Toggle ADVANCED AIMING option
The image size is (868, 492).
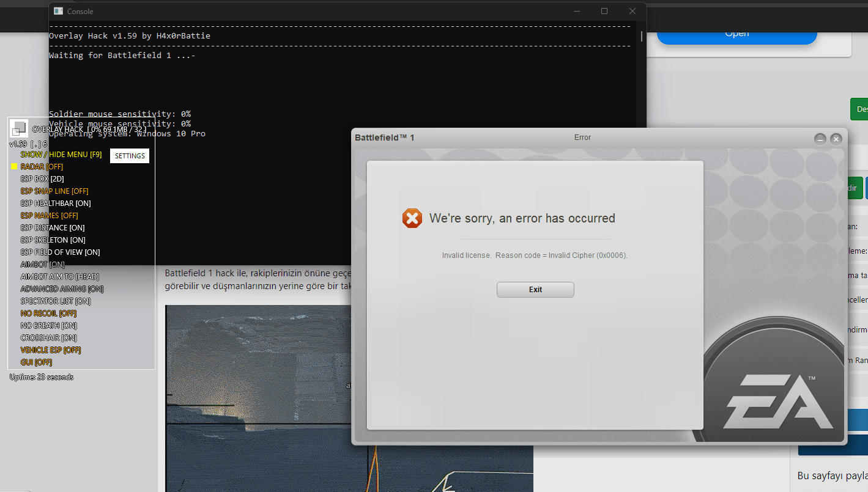pos(62,288)
